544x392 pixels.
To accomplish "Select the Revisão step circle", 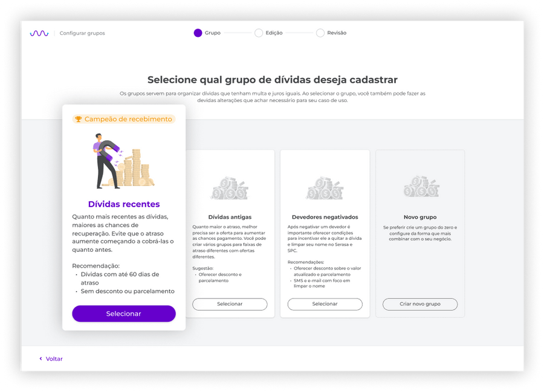I will pyautogui.click(x=320, y=33).
